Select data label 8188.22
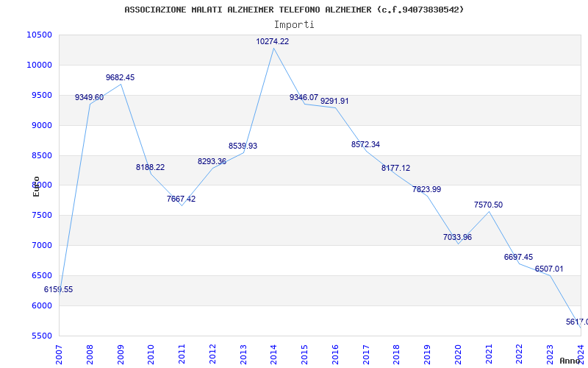588x368 pixels. tap(150, 168)
